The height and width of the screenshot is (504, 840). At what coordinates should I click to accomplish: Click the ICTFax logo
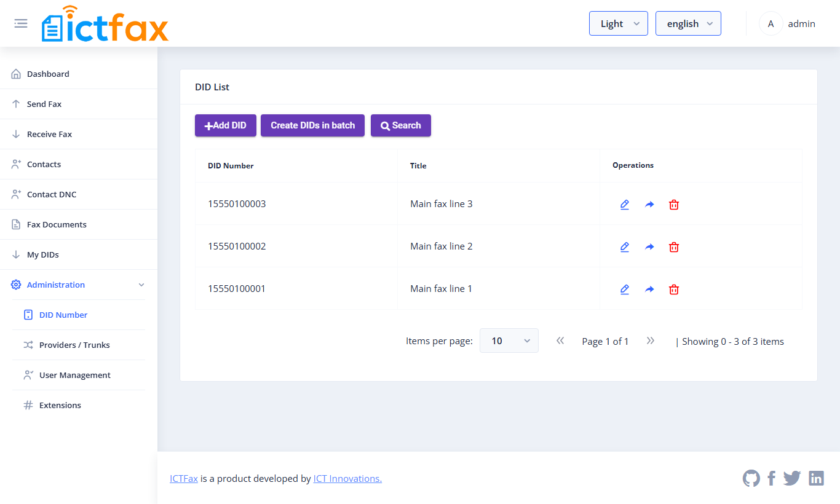[x=105, y=25]
